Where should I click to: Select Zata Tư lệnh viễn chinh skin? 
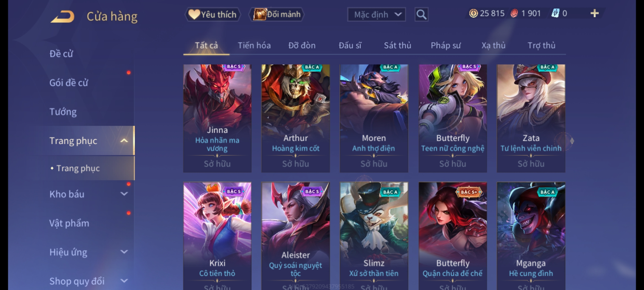click(x=531, y=118)
